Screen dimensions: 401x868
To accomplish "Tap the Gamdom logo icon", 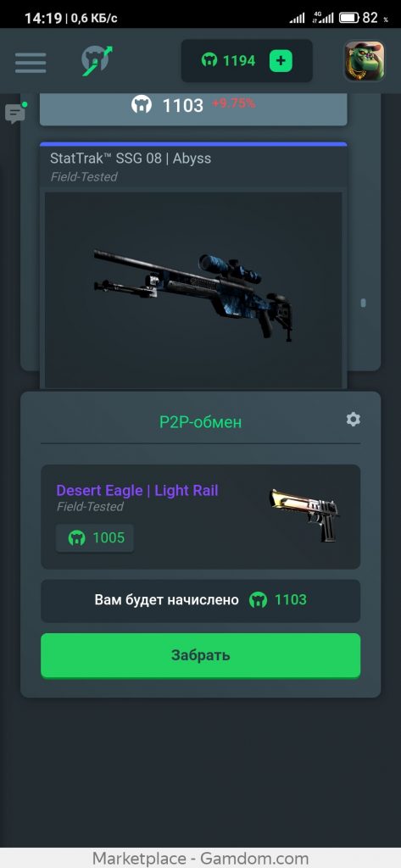I will (97, 60).
